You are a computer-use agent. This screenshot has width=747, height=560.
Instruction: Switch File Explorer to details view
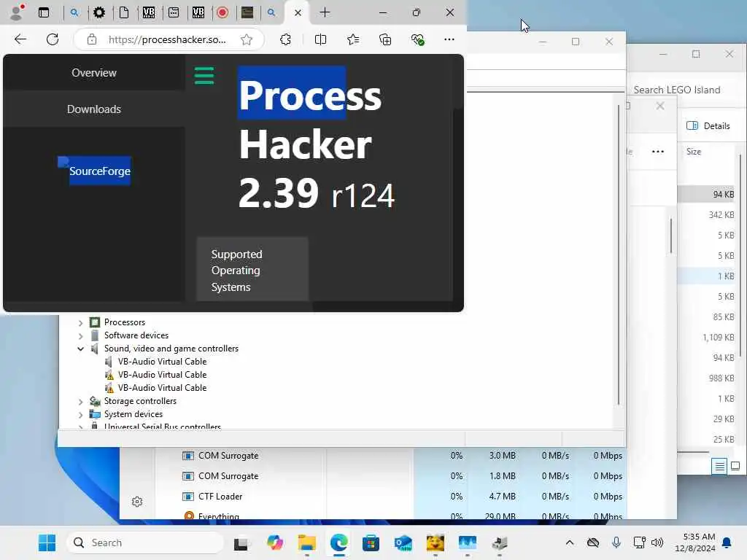tap(719, 466)
